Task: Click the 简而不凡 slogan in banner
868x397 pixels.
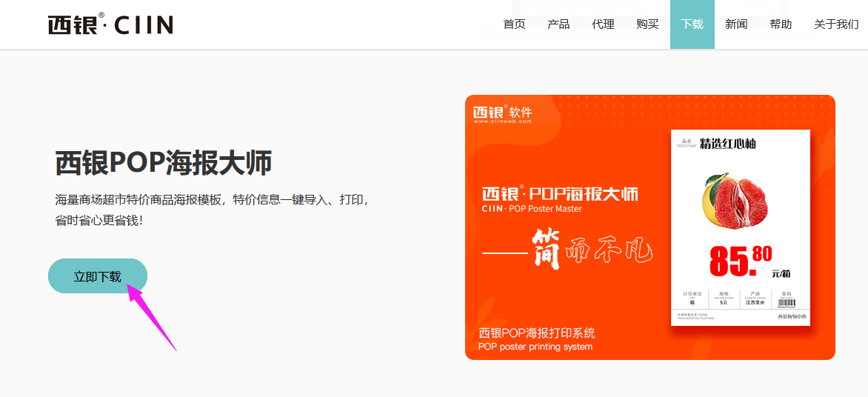Action: pos(591,250)
